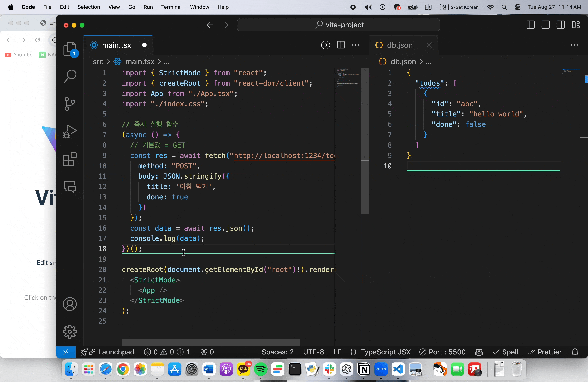The height and width of the screenshot is (382, 588).
Task: Expand the breadcrumb ellipsis after db.json
Action: coord(429,62)
